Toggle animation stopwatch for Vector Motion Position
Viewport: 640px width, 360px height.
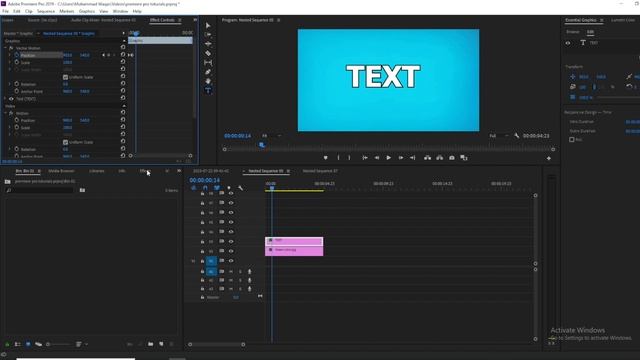[x=17, y=55]
